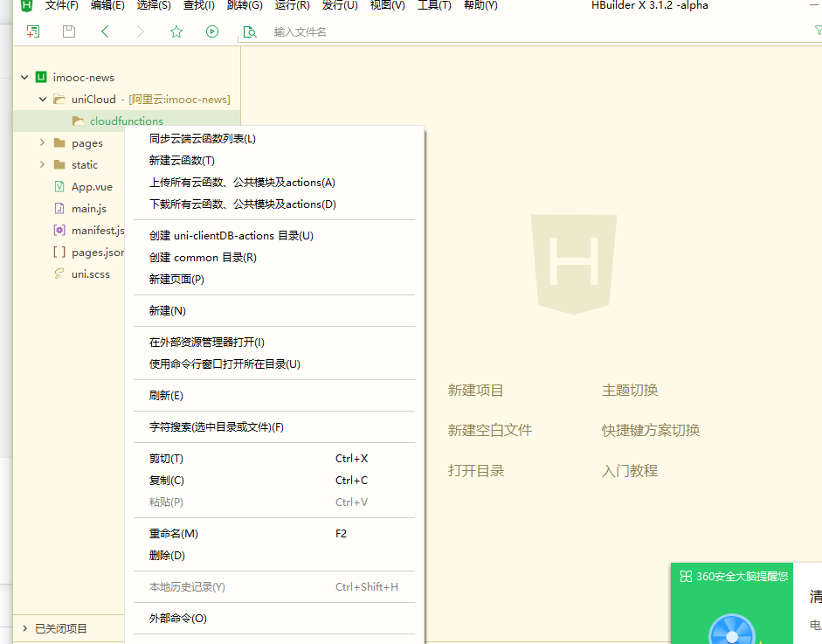The width and height of the screenshot is (822, 644).
Task: Choose 新建(N) in context menu
Action: click(274, 310)
